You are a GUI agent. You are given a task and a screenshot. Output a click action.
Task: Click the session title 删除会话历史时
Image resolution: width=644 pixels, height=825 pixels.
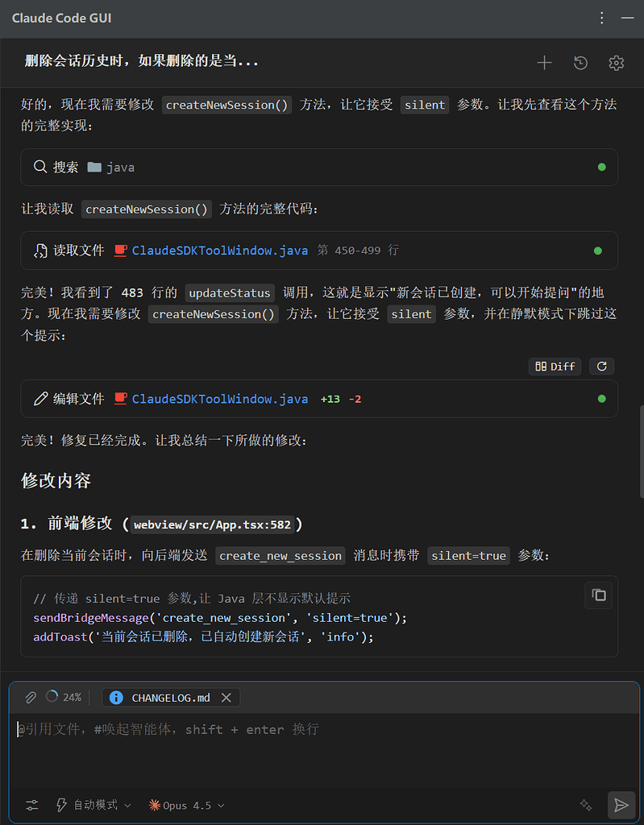[x=142, y=61]
